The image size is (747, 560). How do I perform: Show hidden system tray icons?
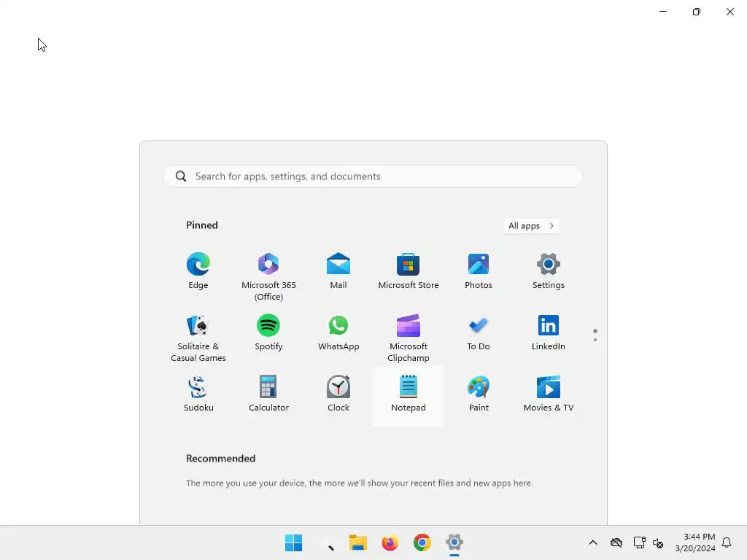[x=592, y=542]
